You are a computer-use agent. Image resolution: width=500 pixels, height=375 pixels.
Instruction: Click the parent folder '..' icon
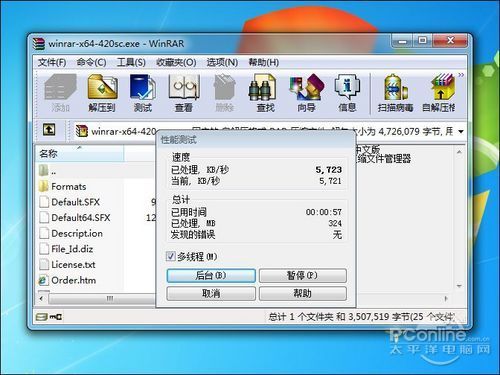click(x=44, y=170)
